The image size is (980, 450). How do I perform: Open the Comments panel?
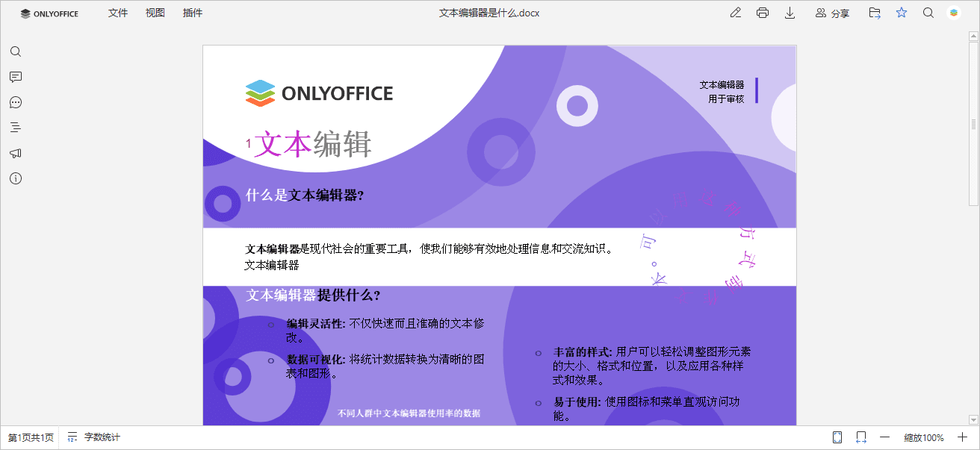tap(15, 77)
